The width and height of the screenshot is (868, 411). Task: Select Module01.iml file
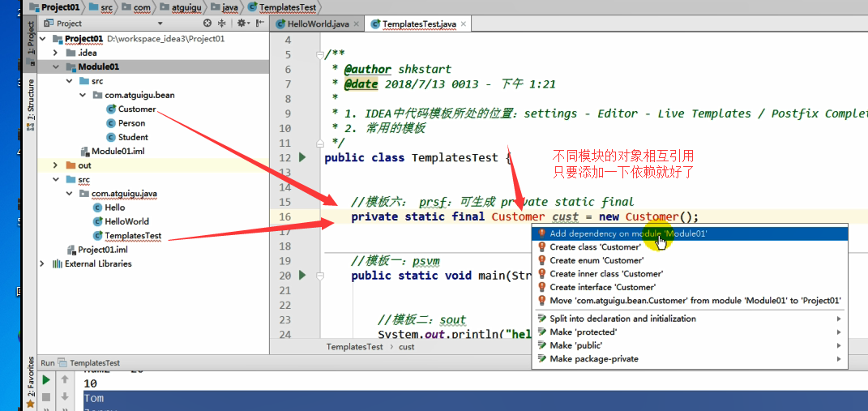tap(113, 152)
